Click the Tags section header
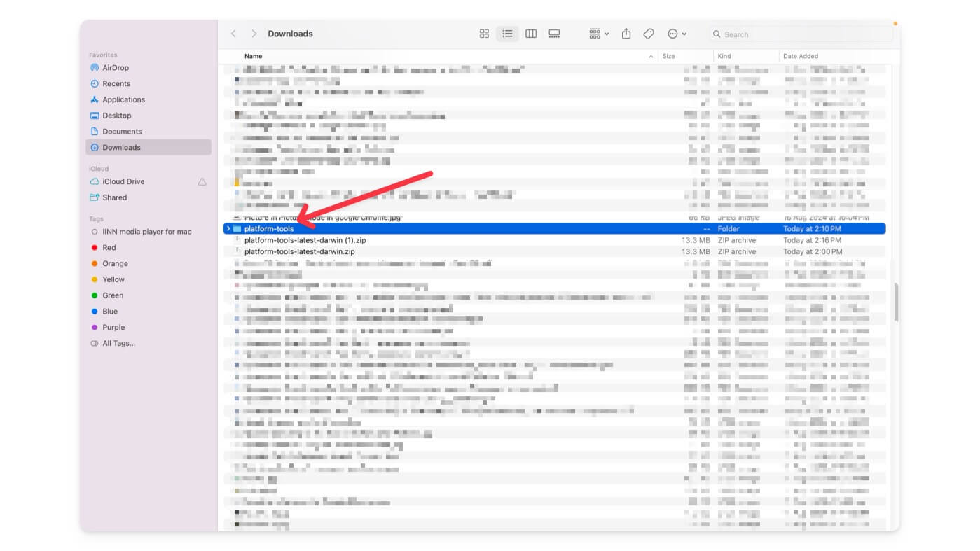Screen dimensions: 980x551 (96, 219)
